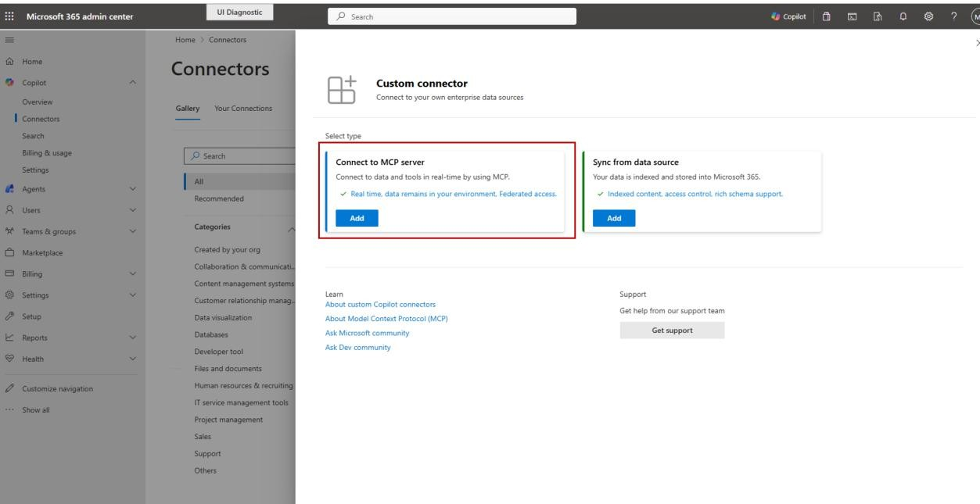Click the Reports chart icon
The width and height of the screenshot is (980, 504).
point(10,338)
